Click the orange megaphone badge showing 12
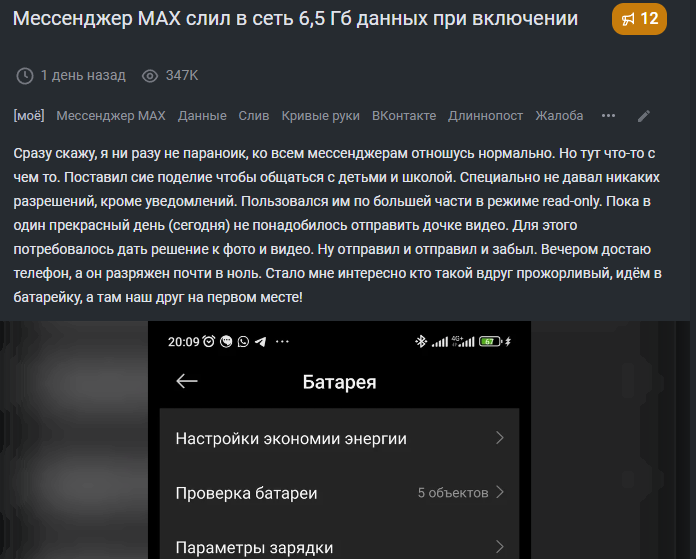This screenshot has width=696, height=559. pos(639,19)
